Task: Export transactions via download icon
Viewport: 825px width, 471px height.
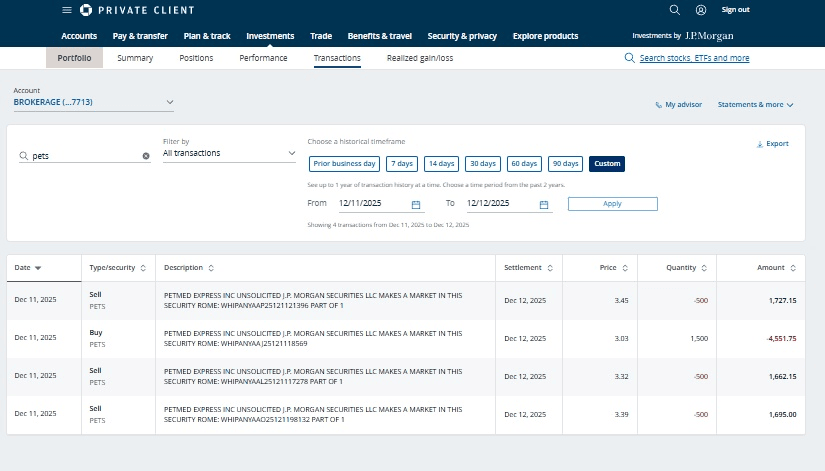Action: 760,144
